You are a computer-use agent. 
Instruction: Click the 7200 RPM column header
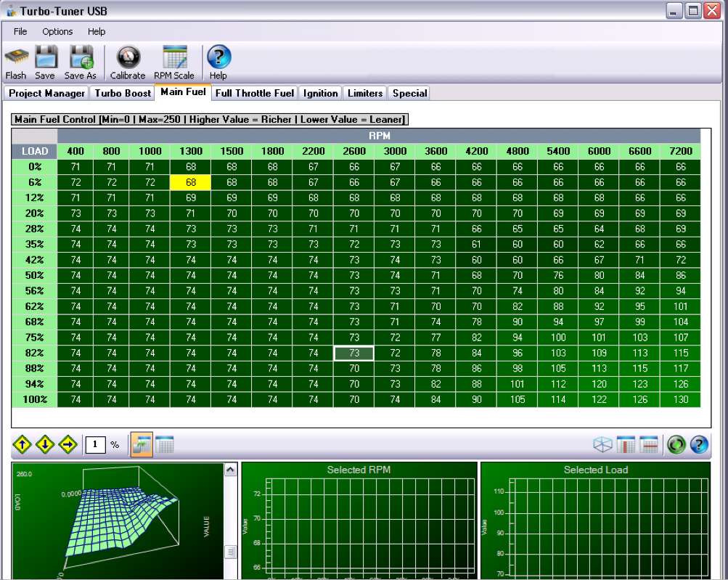coord(680,151)
